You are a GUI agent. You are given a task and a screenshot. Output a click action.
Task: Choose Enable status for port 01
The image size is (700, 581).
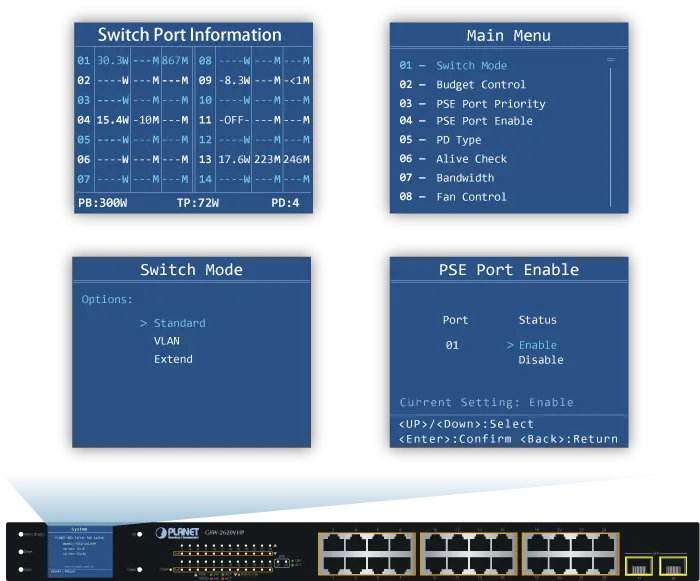pos(538,345)
